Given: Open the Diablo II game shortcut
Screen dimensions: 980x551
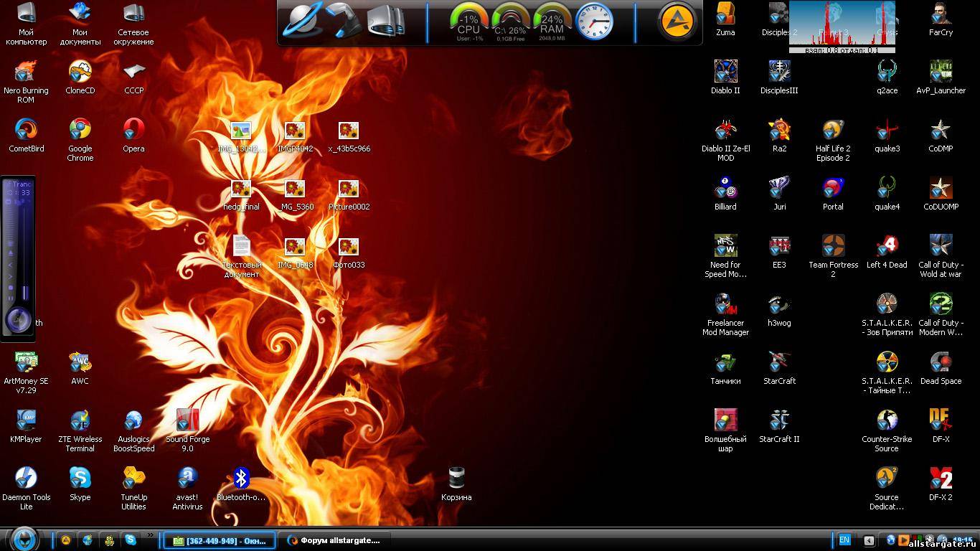Looking at the screenshot, I should (x=725, y=72).
